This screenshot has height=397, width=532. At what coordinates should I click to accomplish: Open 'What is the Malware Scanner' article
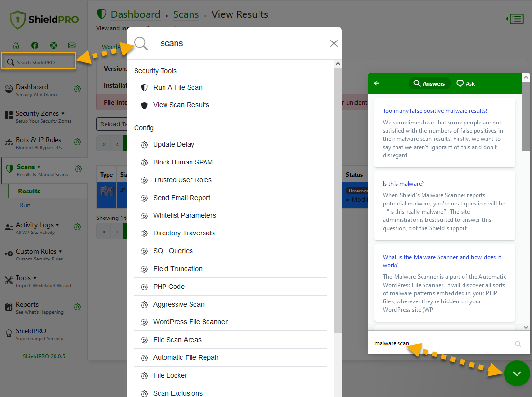click(x=442, y=261)
